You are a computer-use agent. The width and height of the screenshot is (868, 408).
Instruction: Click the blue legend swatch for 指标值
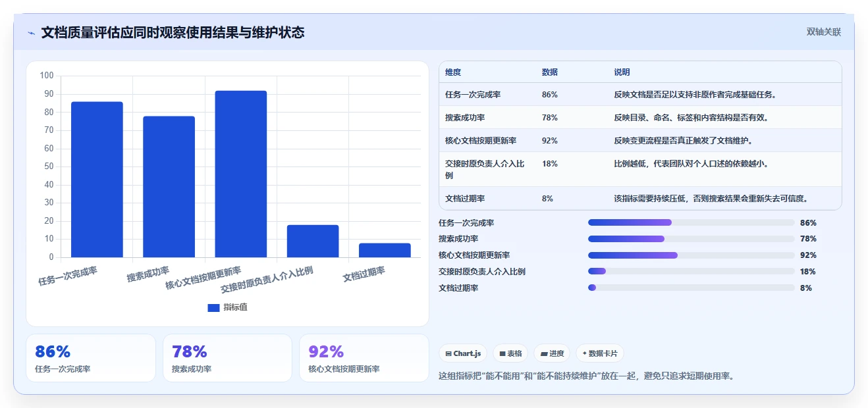(x=213, y=307)
